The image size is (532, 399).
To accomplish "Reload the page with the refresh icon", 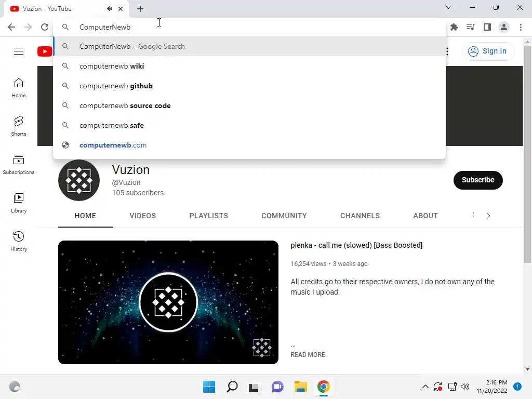I will click(45, 27).
